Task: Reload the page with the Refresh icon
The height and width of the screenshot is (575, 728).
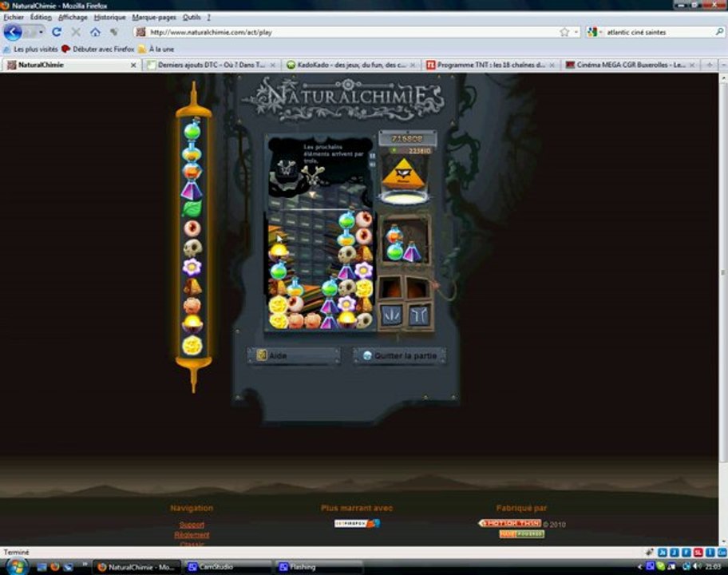Action: coord(57,32)
